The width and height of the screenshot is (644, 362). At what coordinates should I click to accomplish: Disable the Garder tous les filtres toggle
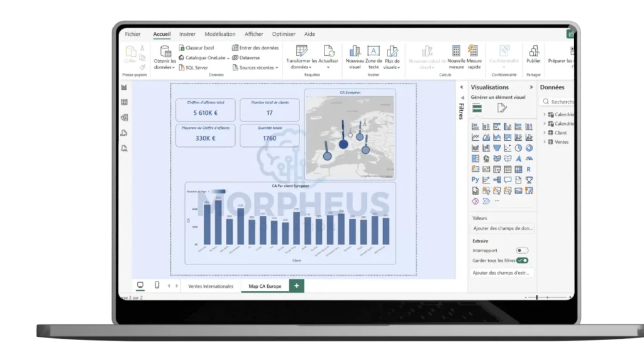pos(523,260)
